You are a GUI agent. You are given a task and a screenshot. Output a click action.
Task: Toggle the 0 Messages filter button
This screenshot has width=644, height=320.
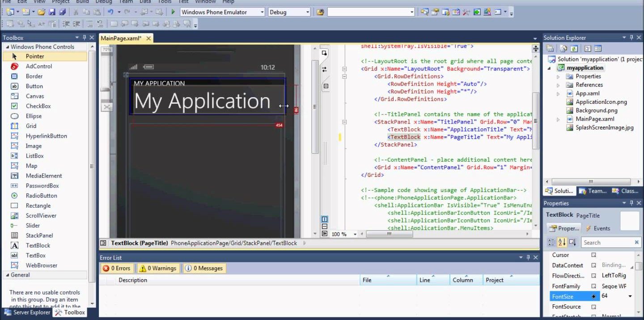(x=204, y=269)
